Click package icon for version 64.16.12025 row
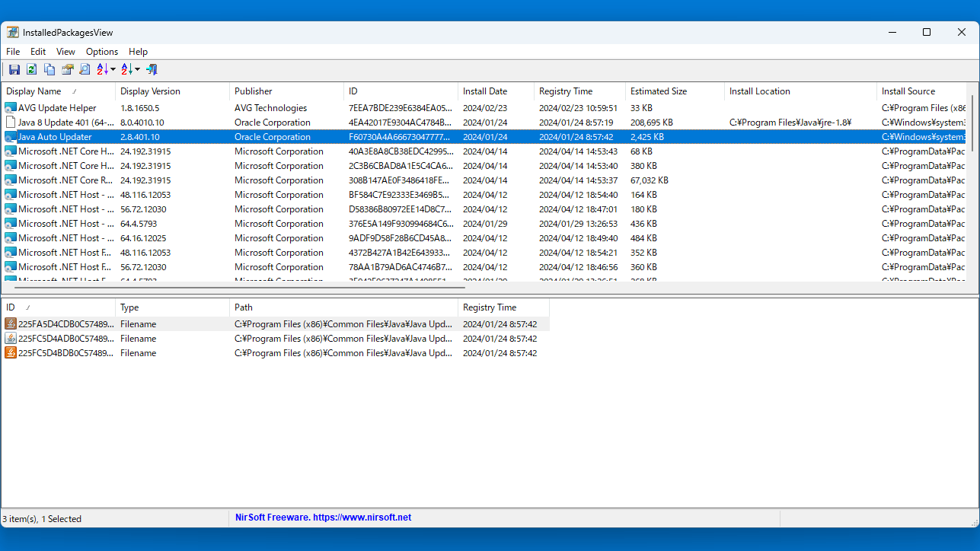The width and height of the screenshot is (980, 551). pos(10,238)
